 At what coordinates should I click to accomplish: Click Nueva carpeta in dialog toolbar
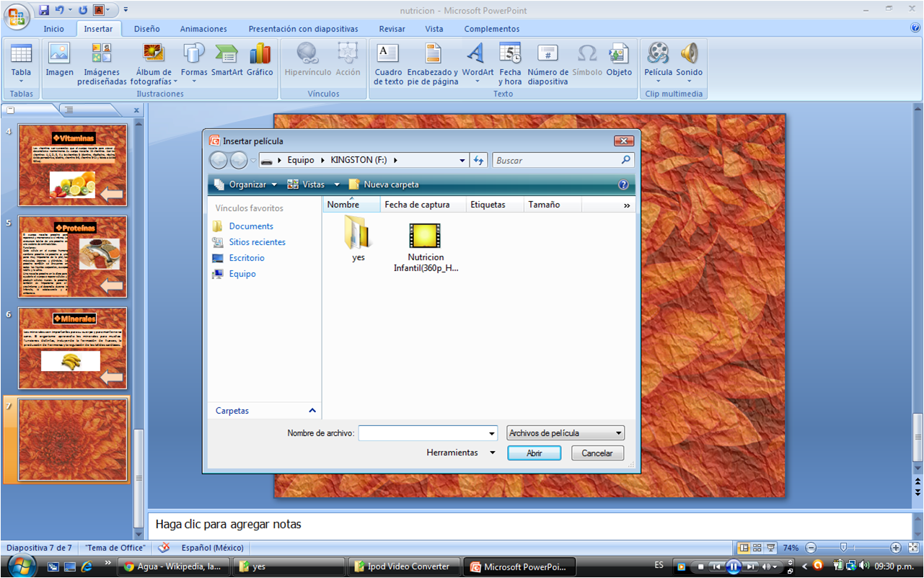tap(384, 184)
